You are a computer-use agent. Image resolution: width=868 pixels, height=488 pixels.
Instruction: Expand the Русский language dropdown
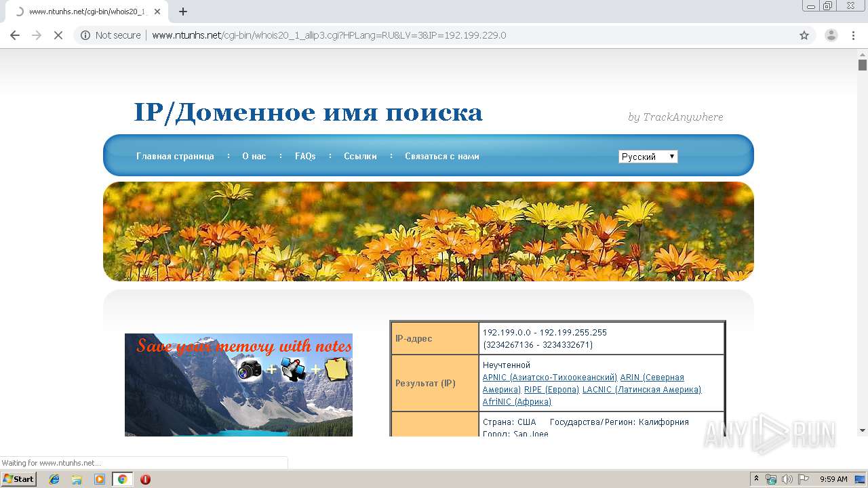tap(648, 157)
